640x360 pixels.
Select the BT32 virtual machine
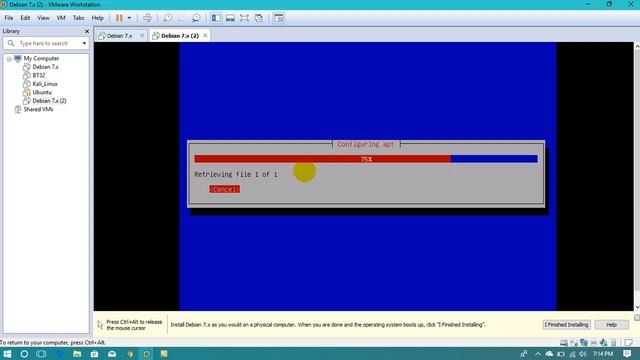[x=38, y=76]
